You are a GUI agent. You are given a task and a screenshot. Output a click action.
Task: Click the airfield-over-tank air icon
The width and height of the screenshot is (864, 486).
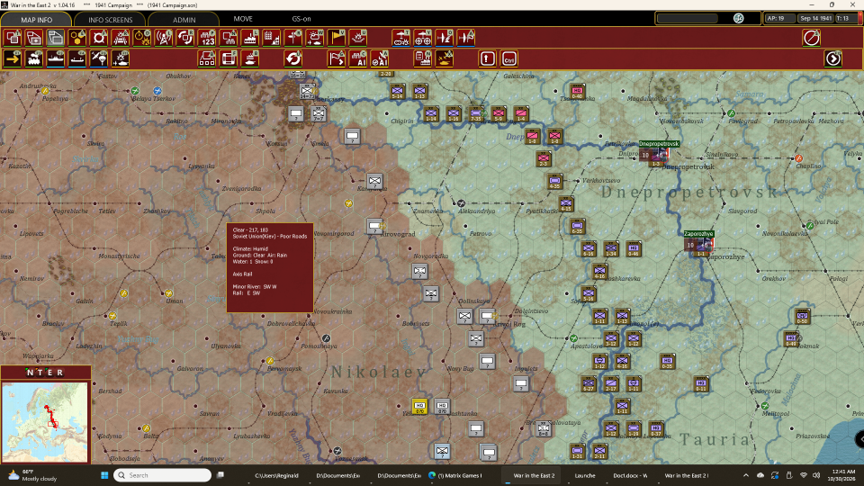coord(401,37)
